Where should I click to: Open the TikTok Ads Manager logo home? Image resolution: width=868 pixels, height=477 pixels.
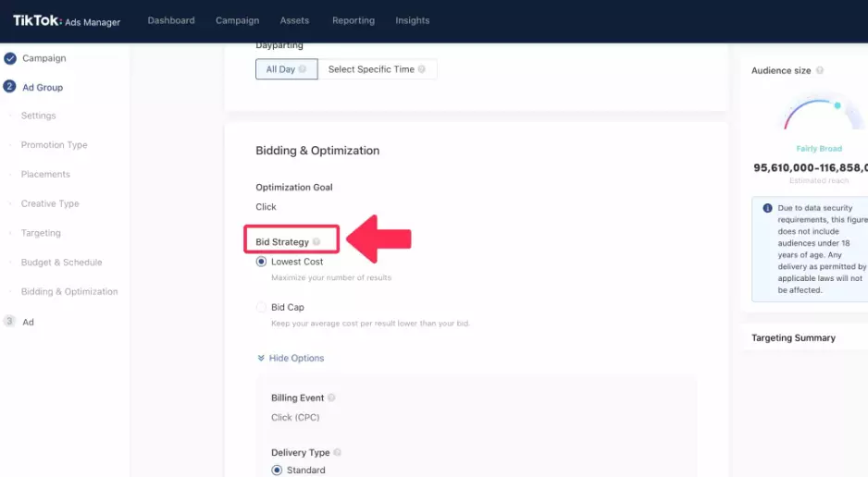coord(67,21)
